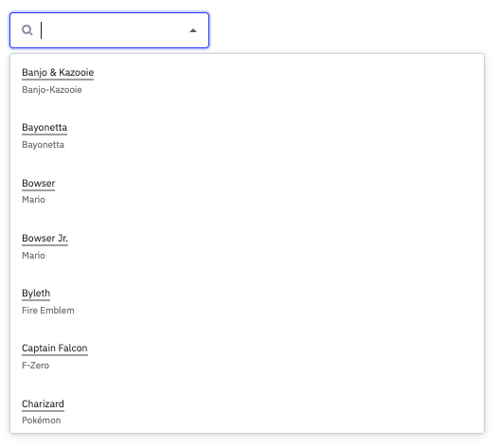Click the Pokémon subtitle

[x=42, y=421]
